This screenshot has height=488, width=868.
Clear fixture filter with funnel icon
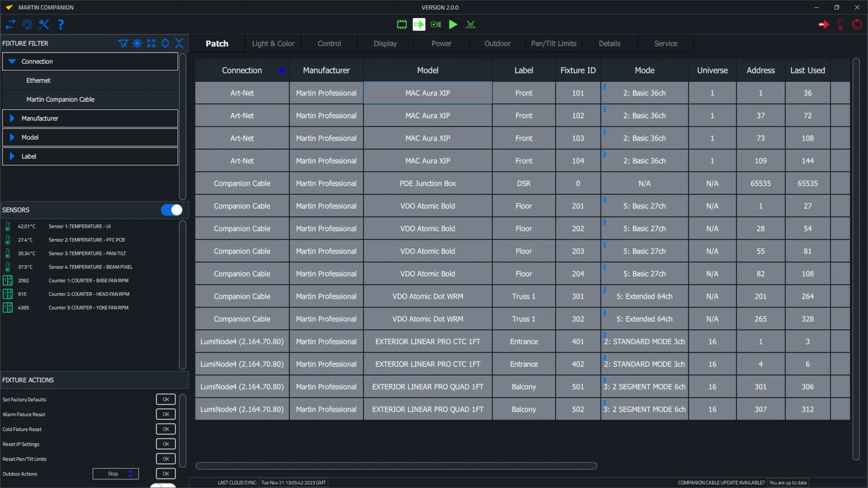[123, 43]
